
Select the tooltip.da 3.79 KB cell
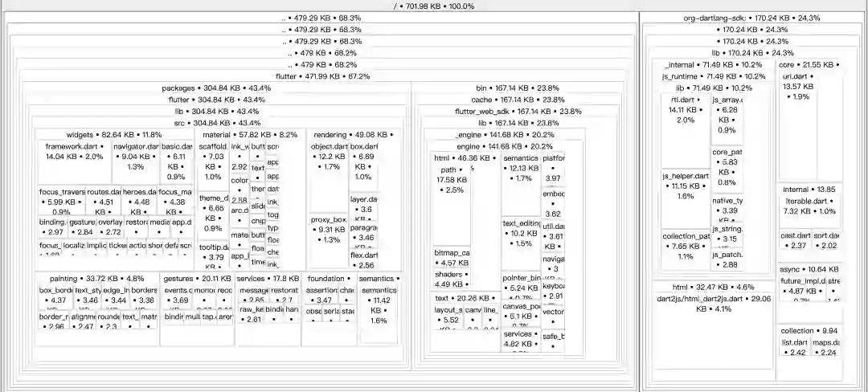point(213,255)
